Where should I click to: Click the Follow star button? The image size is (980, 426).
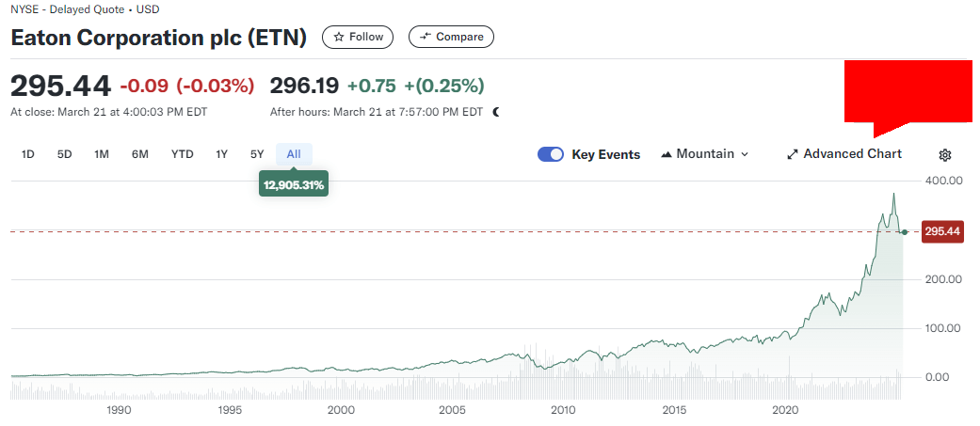358,37
